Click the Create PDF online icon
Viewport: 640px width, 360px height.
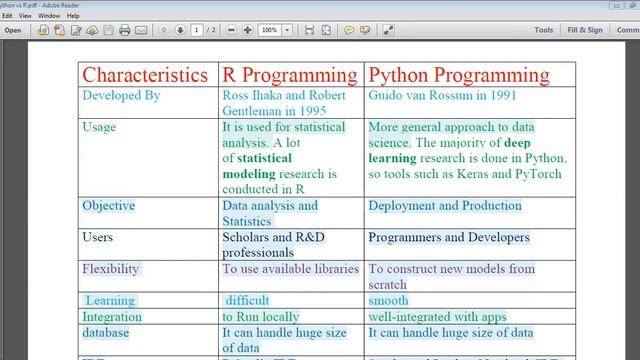pos(43,30)
